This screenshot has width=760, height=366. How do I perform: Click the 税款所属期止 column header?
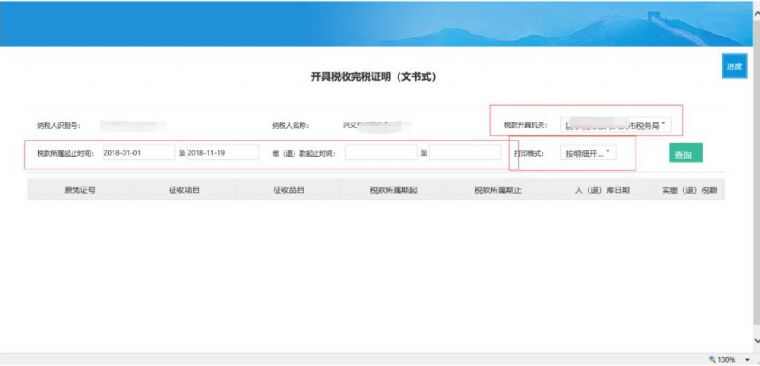498,190
